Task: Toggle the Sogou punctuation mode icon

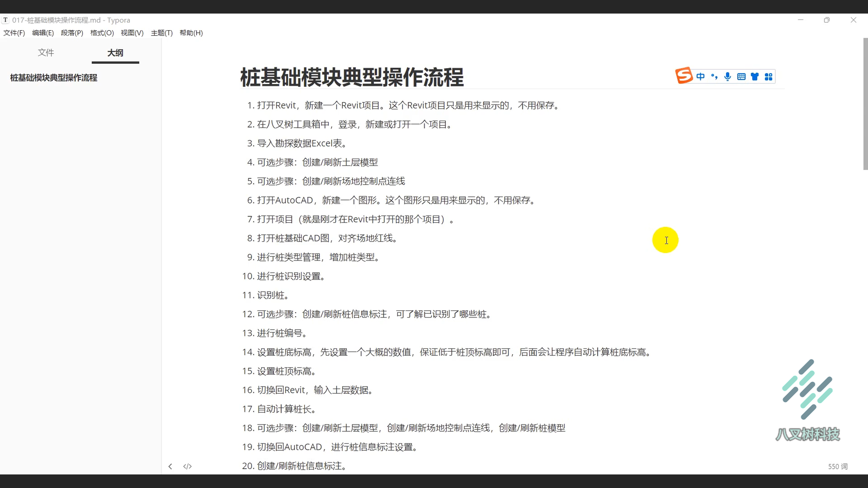Action: click(714, 77)
